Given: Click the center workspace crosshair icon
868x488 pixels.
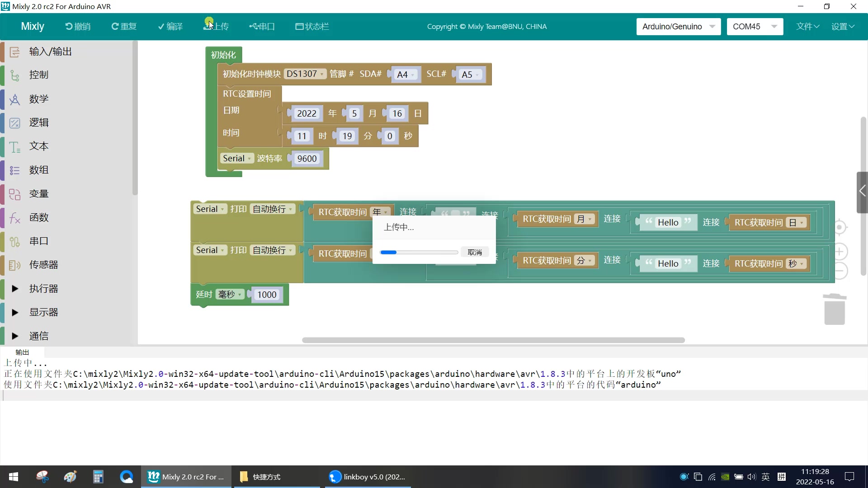Looking at the screenshot, I should click(x=840, y=227).
